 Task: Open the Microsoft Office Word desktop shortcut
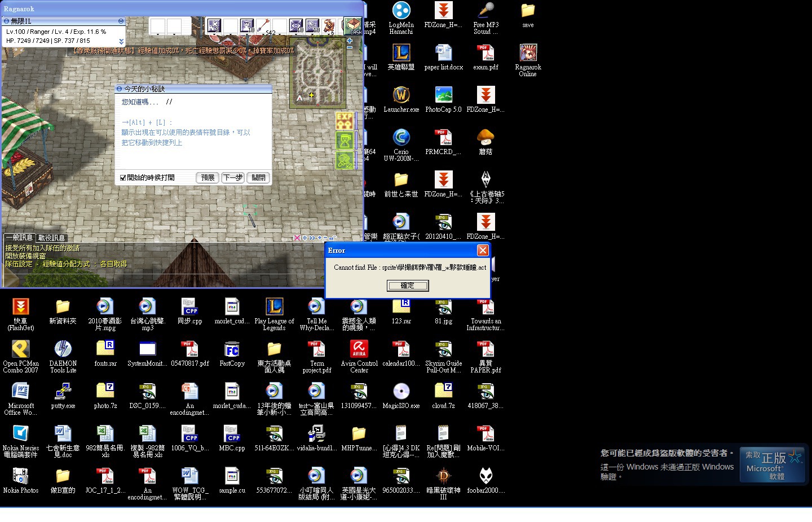[x=21, y=399]
